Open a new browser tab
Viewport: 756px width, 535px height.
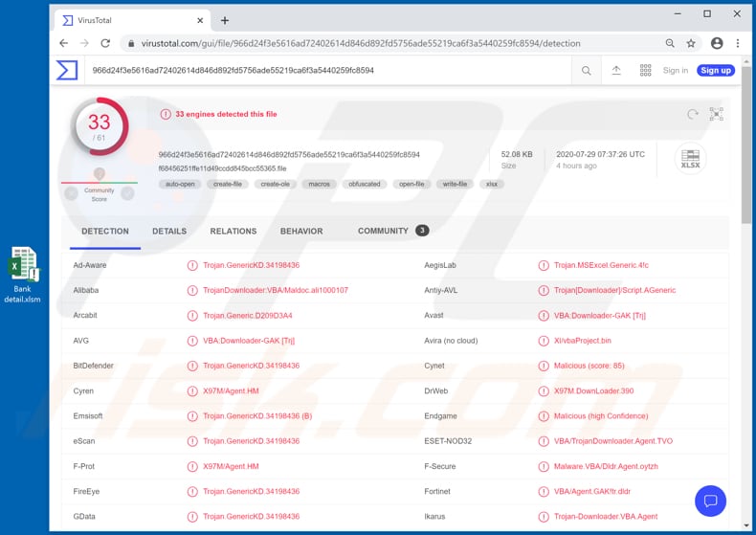click(225, 20)
